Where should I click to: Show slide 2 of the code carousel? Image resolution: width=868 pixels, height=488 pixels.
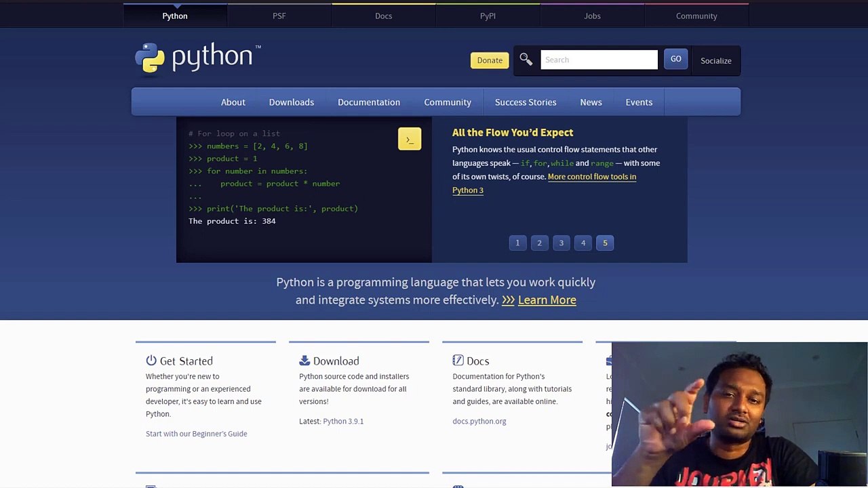[540, 243]
